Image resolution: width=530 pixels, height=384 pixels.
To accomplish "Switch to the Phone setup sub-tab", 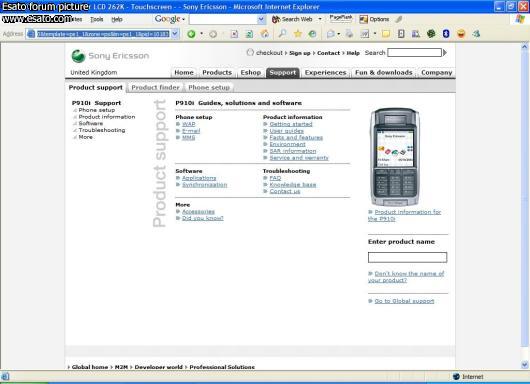I will click(209, 88).
